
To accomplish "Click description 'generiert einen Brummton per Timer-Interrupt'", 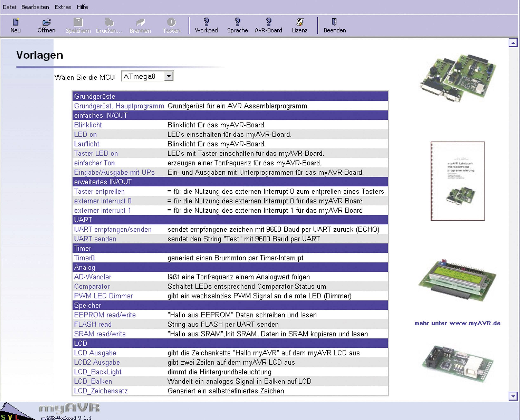I will pos(235,258).
